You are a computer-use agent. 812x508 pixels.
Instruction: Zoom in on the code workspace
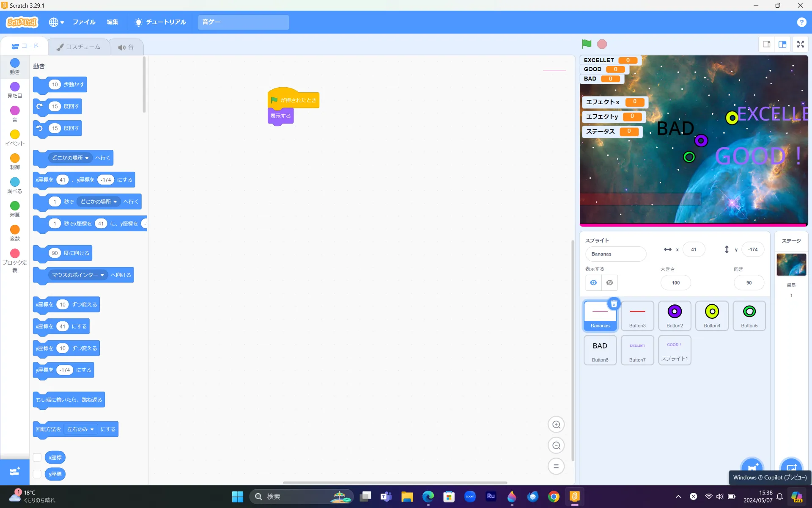pos(556,425)
